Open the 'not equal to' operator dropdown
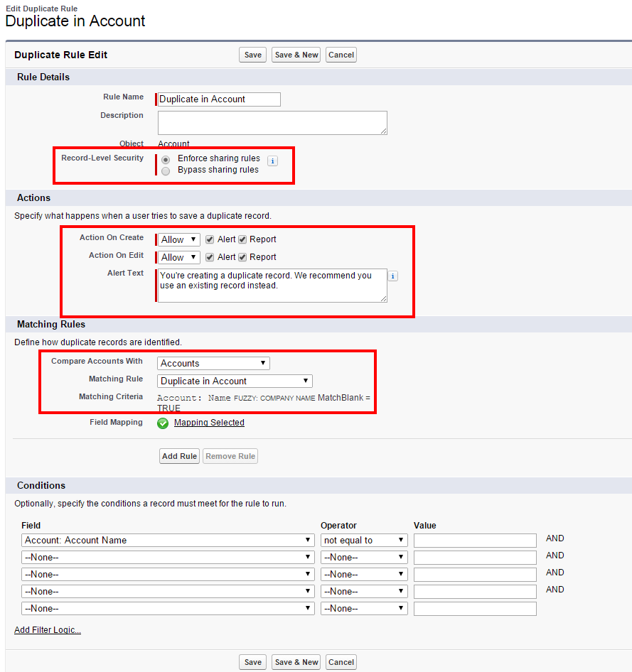 364,541
